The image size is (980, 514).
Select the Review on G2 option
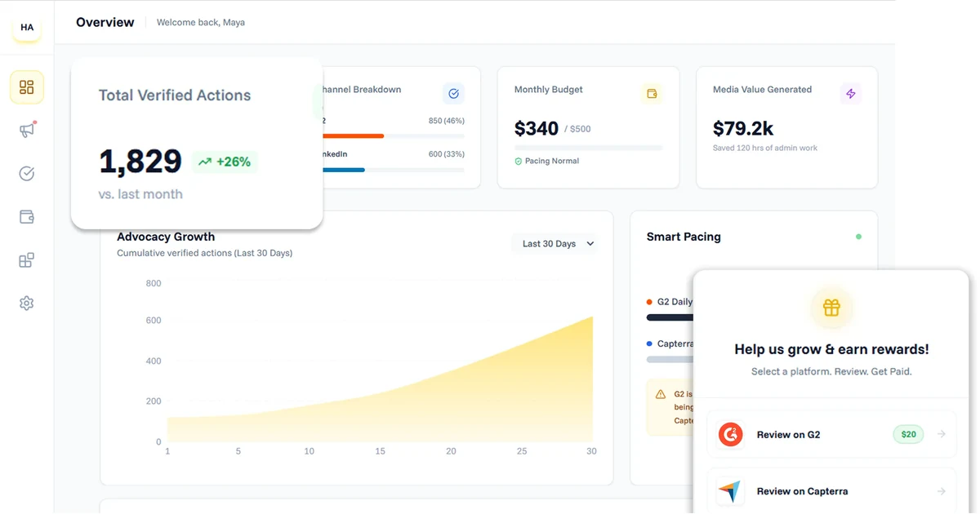831,435
